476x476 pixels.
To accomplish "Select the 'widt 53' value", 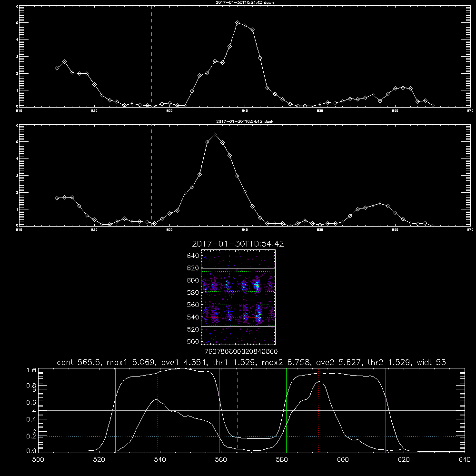I will 431,362.
